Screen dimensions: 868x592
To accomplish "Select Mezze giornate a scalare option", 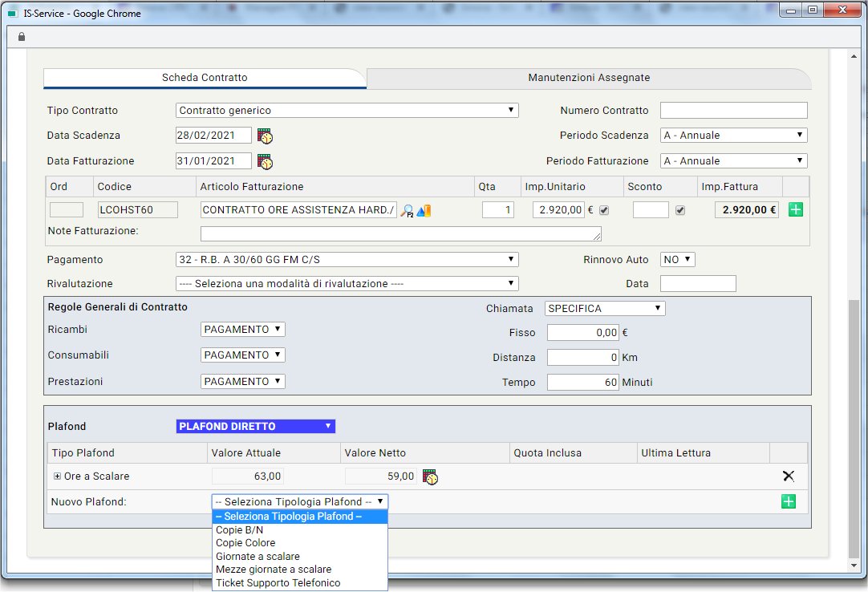I will click(300, 570).
